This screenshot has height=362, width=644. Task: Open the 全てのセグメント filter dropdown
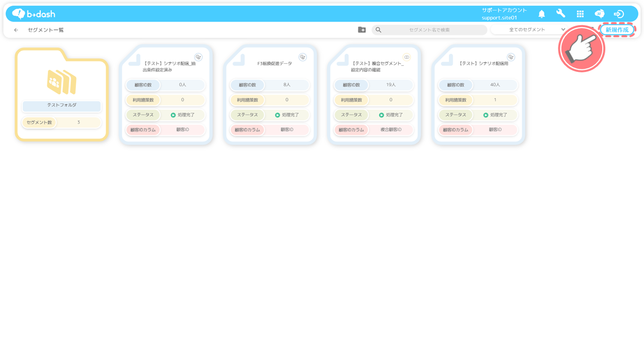click(x=530, y=30)
